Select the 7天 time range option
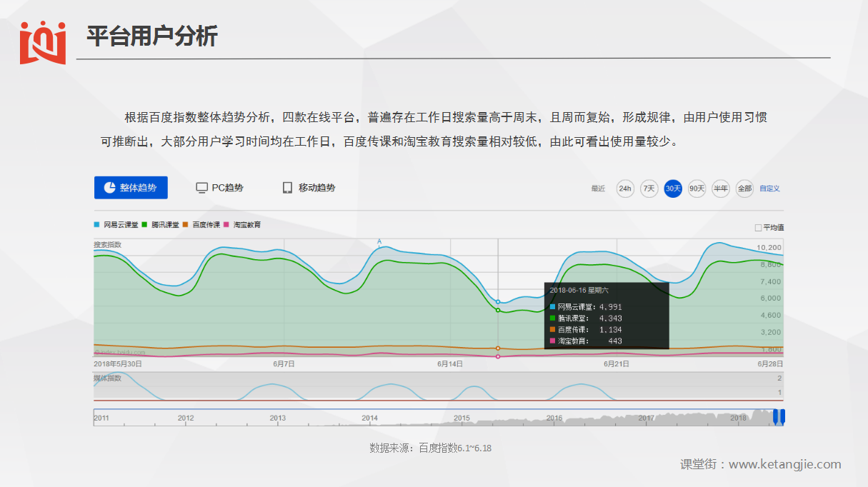 [x=649, y=189]
